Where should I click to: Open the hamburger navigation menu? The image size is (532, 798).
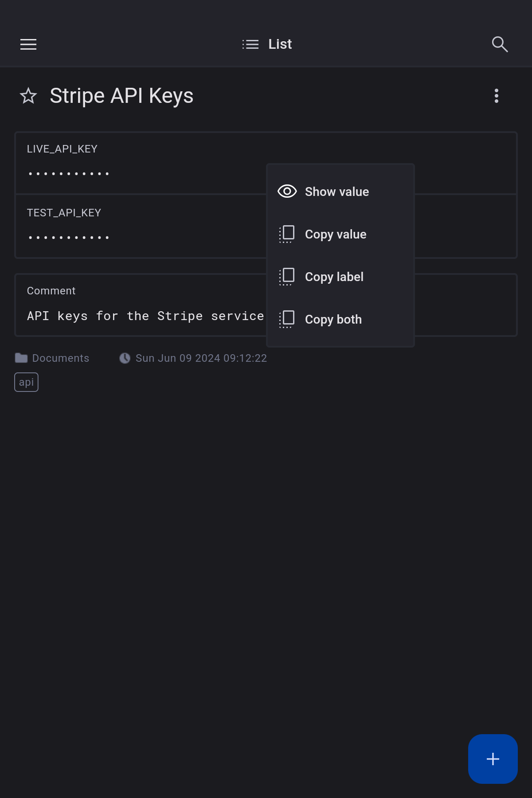pyautogui.click(x=28, y=44)
